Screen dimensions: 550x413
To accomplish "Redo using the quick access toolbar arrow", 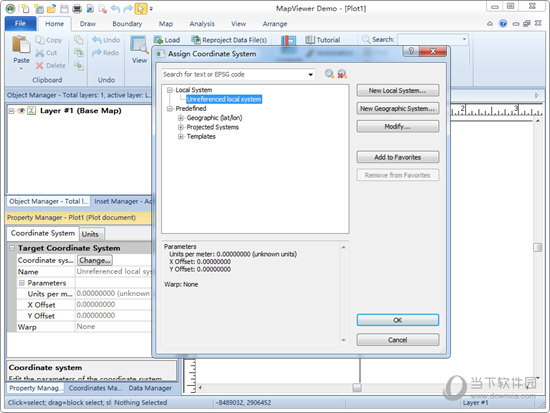I will coord(128,8).
